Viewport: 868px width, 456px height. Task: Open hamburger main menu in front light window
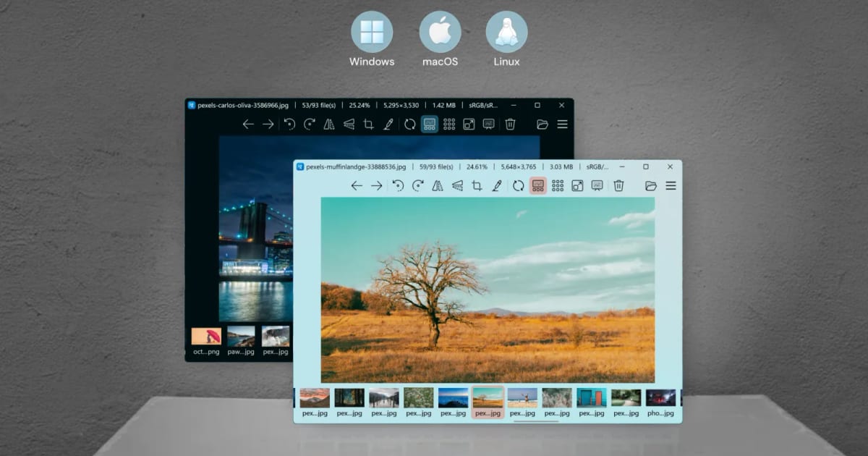(x=671, y=186)
